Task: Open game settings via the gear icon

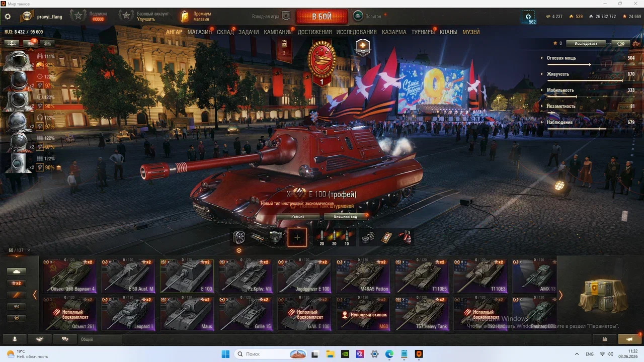Action: click(x=8, y=17)
